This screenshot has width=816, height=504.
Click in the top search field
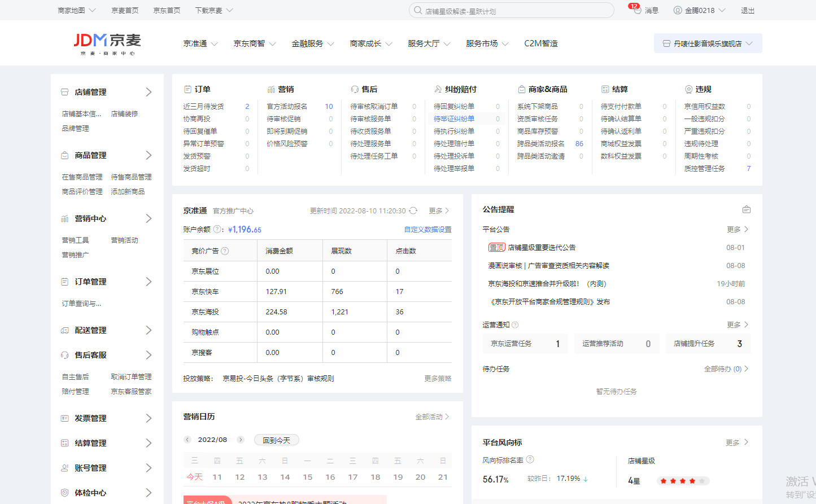(511, 10)
